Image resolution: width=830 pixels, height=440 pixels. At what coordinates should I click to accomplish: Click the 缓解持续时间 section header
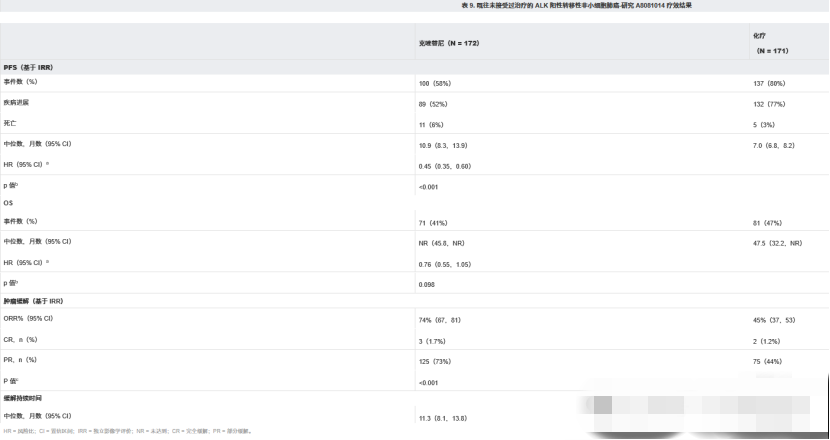point(24,397)
